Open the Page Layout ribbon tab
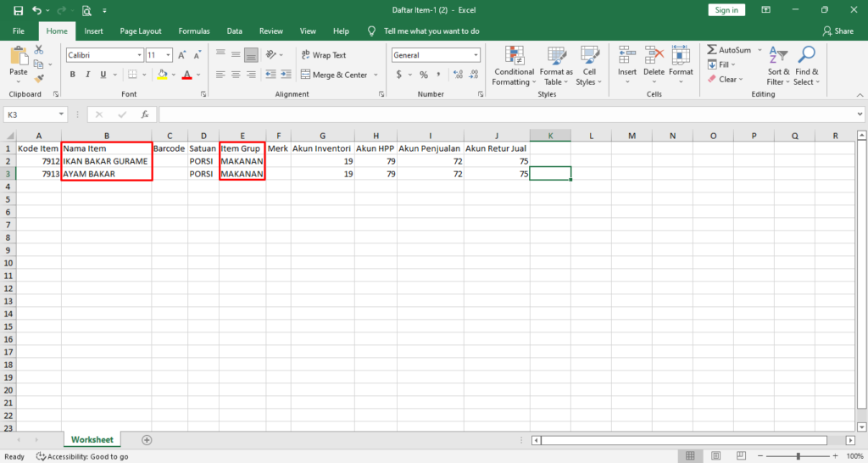Image resolution: width=868 pixels, height=463 pixels. tap(141, 31)
